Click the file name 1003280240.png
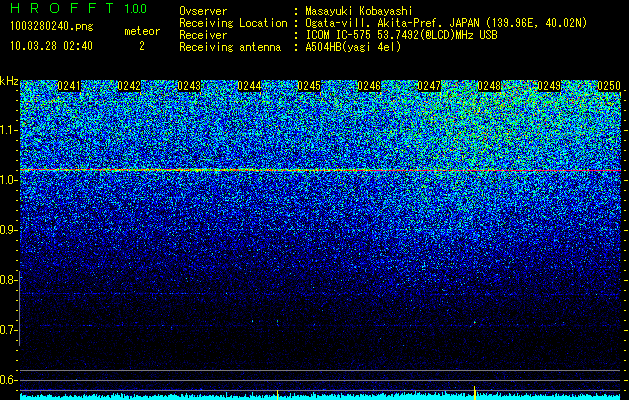This screenshot has height=400, width=629. [x=52, y=27]
